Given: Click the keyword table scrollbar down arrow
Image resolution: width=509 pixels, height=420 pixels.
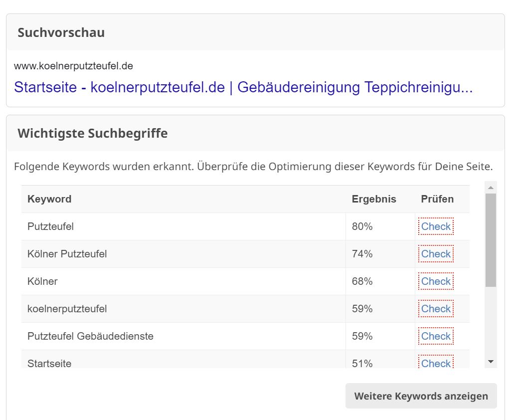Looking at the screenshot, I should (x=491, y=362).
